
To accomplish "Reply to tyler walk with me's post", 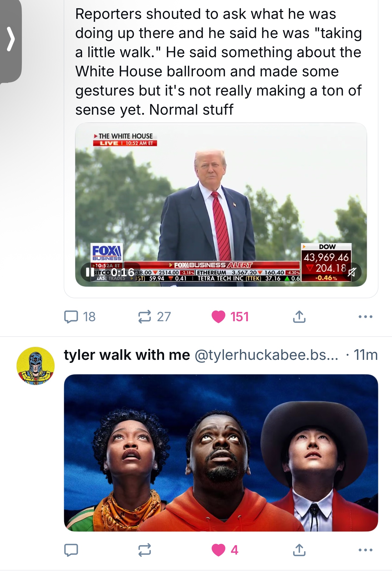I will tap(71, 550).
